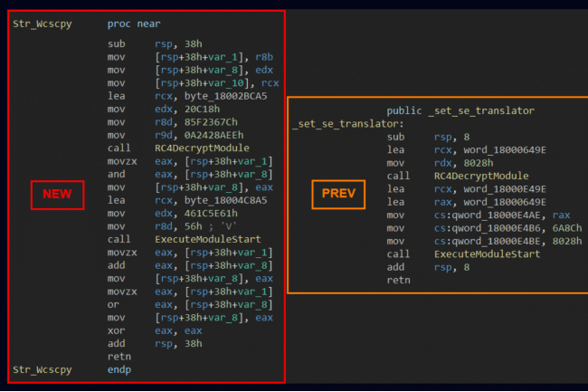Viewport: 588px width, 392px height.
Task: Click the byte_18002BCA5 operand
Action: click(x=225, y=96)
